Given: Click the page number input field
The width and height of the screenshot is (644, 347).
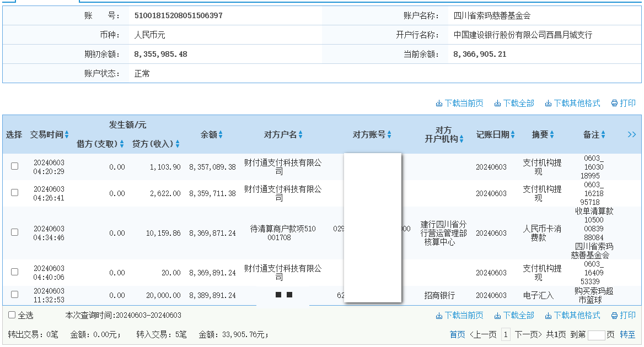Looking at the screenshot, I should tap(597, 335).
